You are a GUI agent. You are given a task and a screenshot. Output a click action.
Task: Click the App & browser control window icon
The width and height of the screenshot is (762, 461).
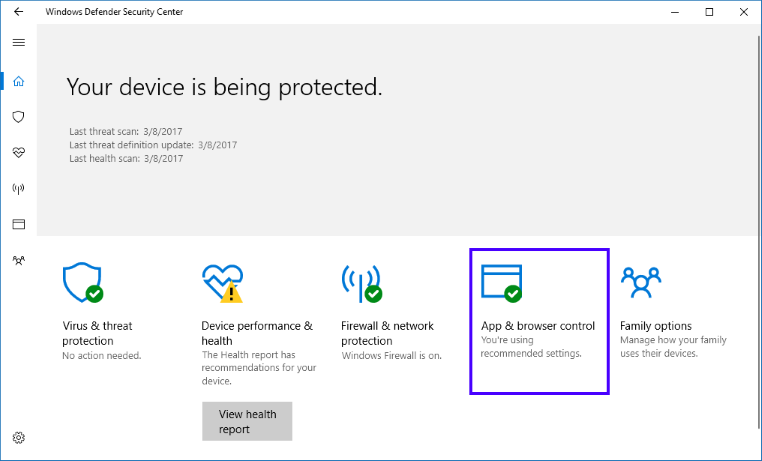click(500, 282)
